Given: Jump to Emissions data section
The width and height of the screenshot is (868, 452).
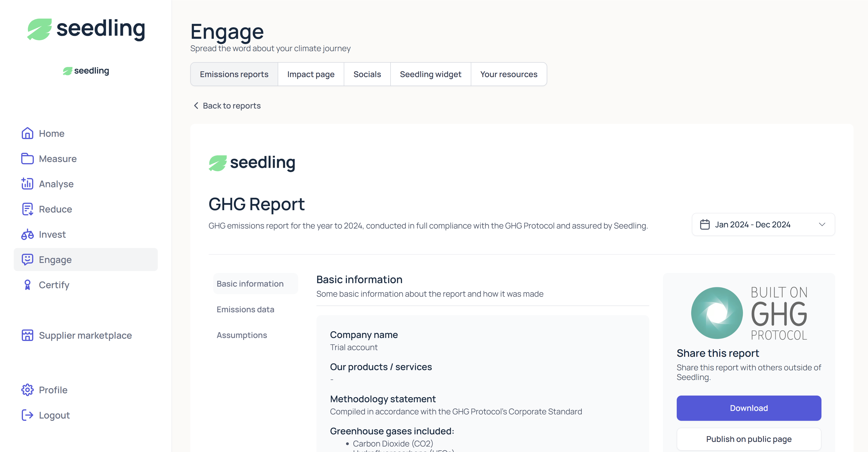Looking at the screenshot, I should point(245,310).
